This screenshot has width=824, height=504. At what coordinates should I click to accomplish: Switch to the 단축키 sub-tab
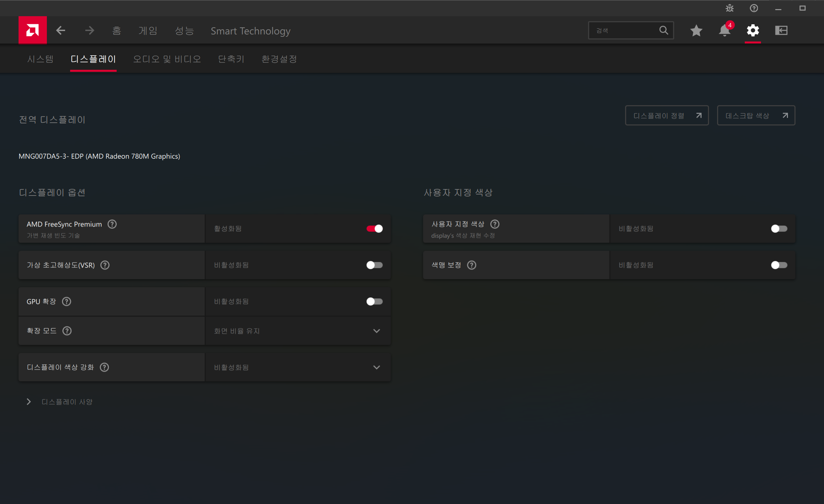[231, 59]
